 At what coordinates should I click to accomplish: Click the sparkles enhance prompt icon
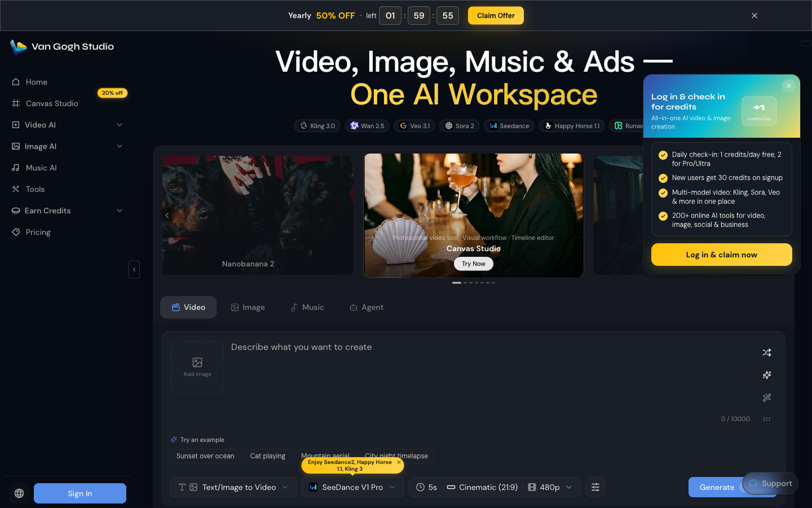tap(767, 375)
